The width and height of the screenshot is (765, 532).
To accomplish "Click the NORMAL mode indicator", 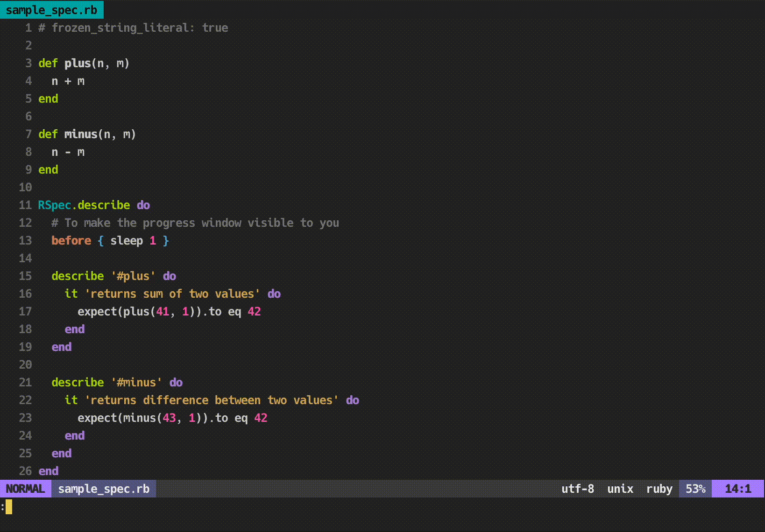I will tap(26, 489).
